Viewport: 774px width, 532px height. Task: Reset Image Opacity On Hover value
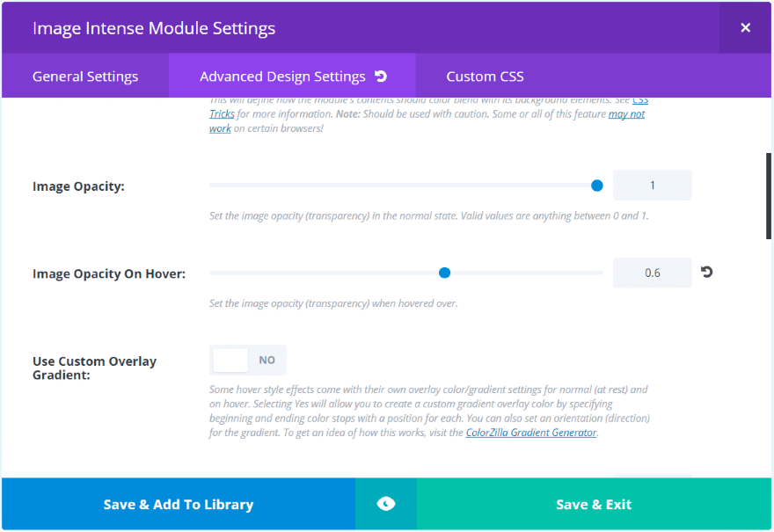(706, 273)
